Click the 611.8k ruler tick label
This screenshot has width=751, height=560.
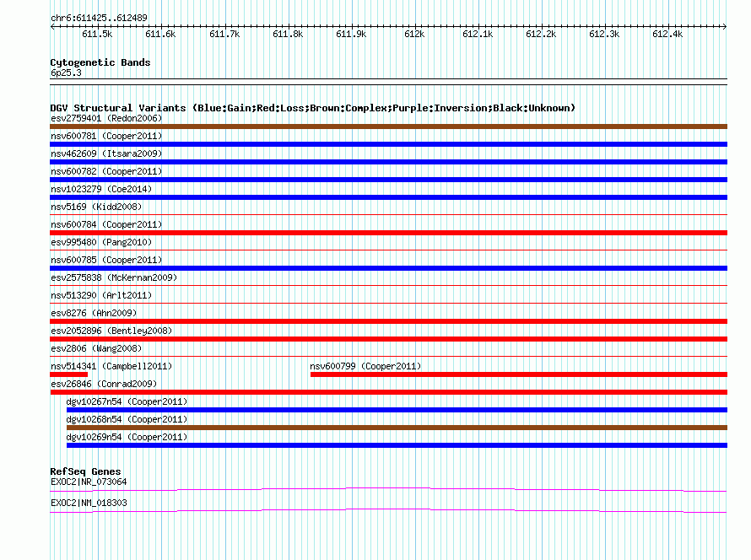[288, 34]
